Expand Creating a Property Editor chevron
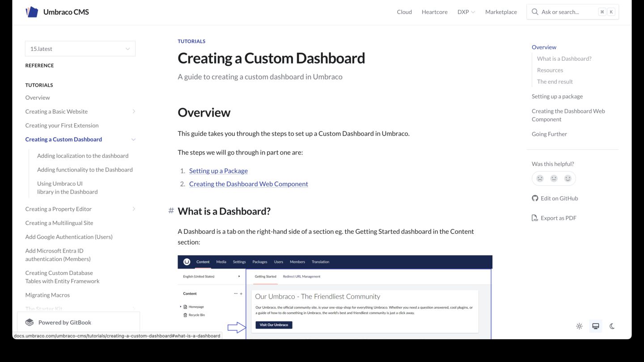Viewport: 644px width, 362px height. point(134,209)
